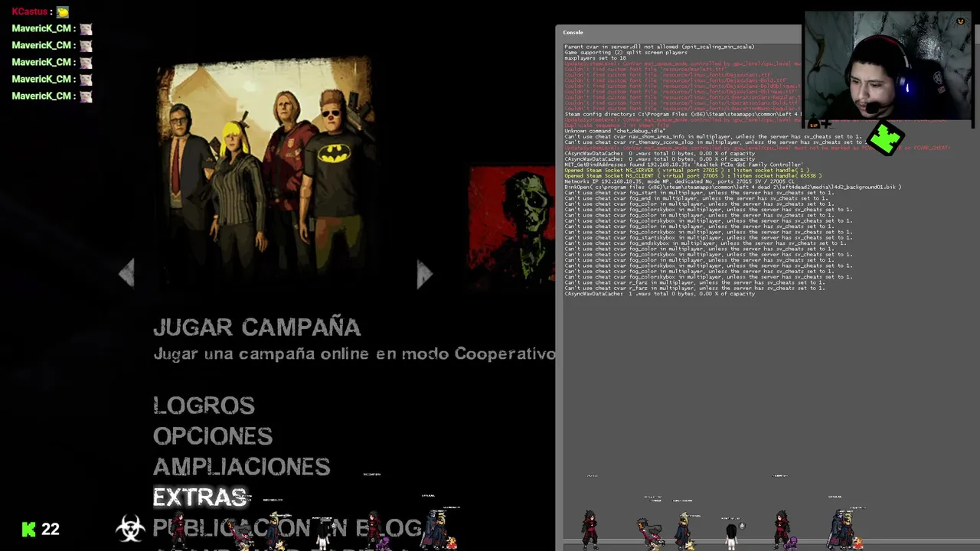Image resolution: width=980 pixels, height=551 pixels.
Task: Click the left carousel arrow
Action: [127, 273]
